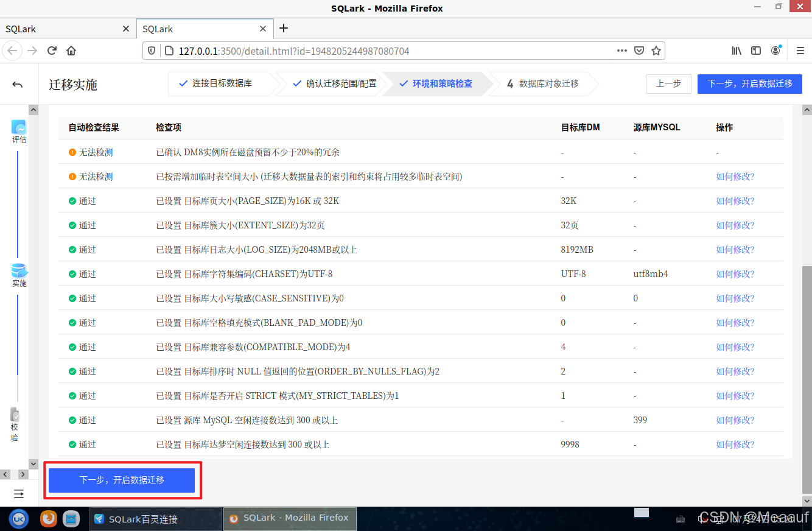This screenshot has width=812, height=531.
Task: Switch to the first SQLark browser tab
Action: (x=67, y=29)
